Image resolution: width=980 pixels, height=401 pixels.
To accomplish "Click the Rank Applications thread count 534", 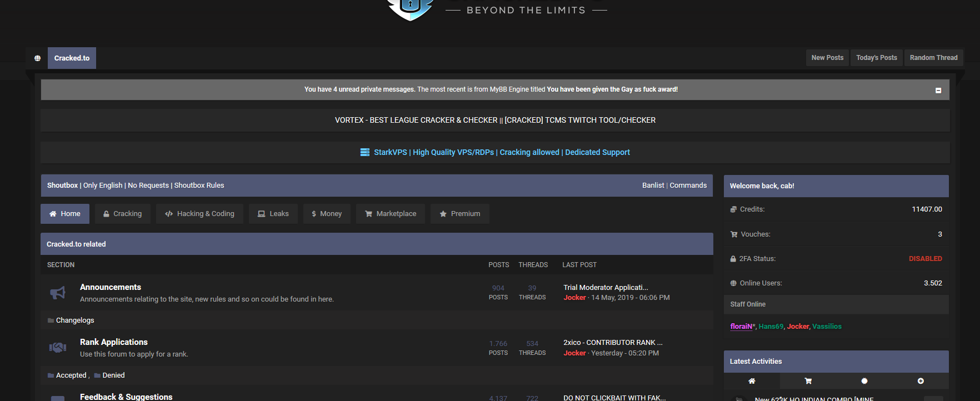I will coord(532,344).
